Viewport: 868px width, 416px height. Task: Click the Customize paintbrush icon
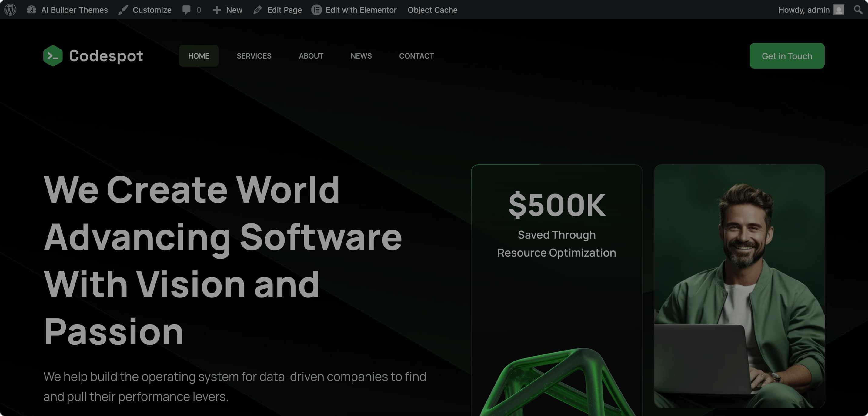click(x=123, y=10)
